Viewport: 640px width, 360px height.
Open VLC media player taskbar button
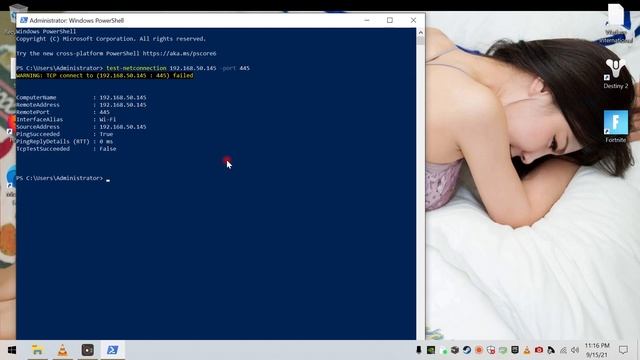point(62,350)
